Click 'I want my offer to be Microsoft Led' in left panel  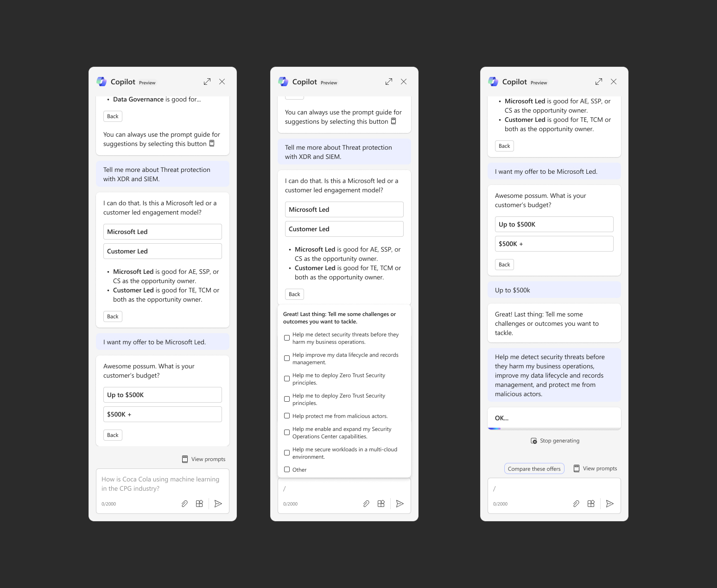tap(163, 342)
